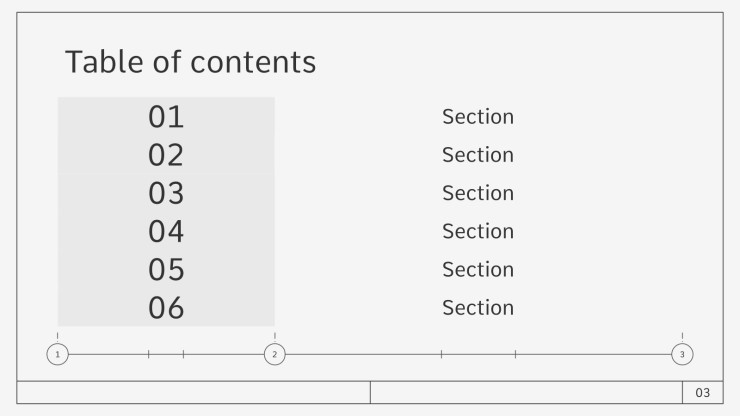Click the 06 number entry
The height and width of the screenshot is (416, 740).
point(166,308)
